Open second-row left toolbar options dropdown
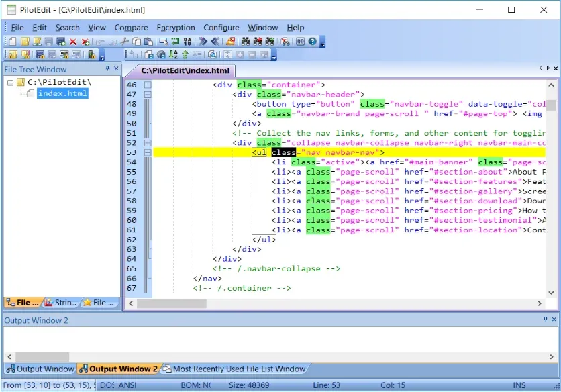The width and height of the screenshot is (561, 392). [101, 56]
